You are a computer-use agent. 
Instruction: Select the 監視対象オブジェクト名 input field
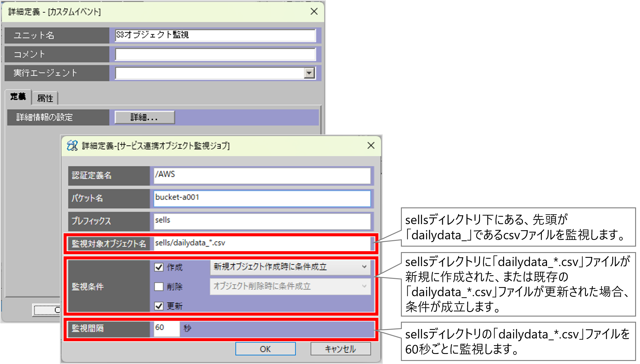(x=262, y=243)
